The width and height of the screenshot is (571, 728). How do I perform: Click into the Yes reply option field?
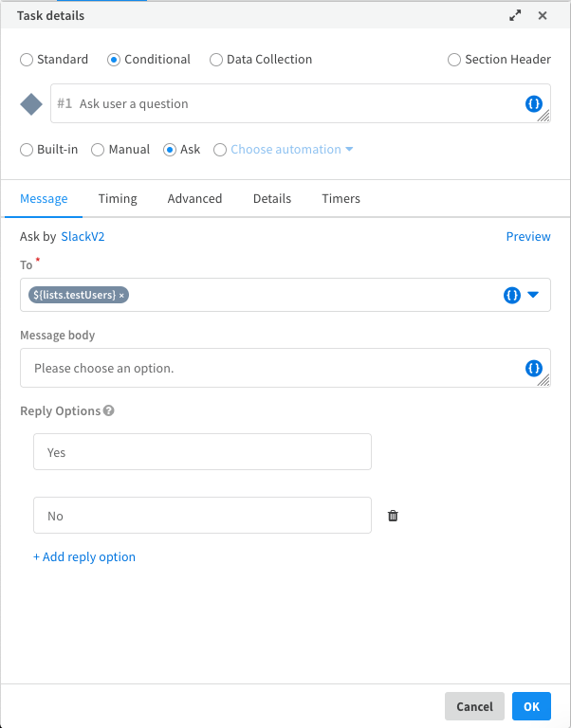point(202,452)
